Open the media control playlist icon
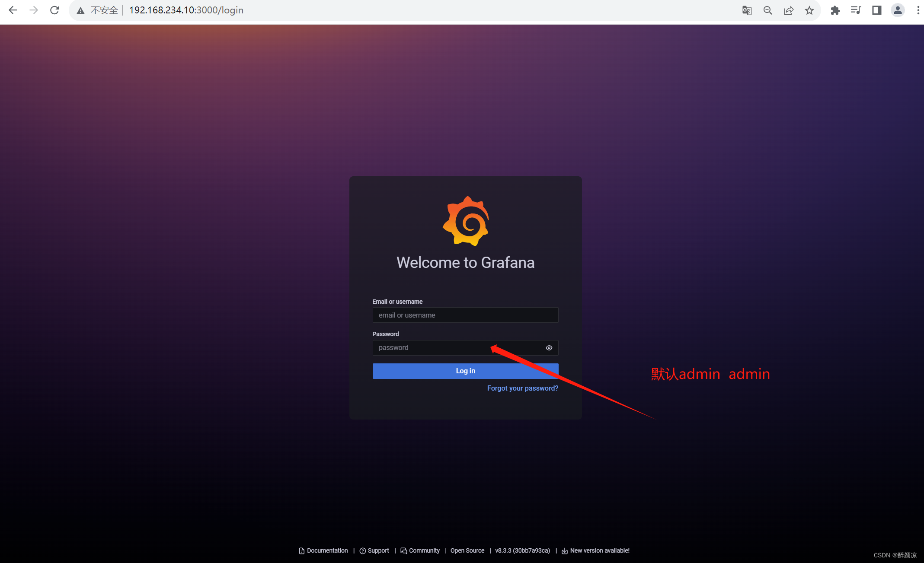Viewport: 924px width, 563px height. [856, 10]
